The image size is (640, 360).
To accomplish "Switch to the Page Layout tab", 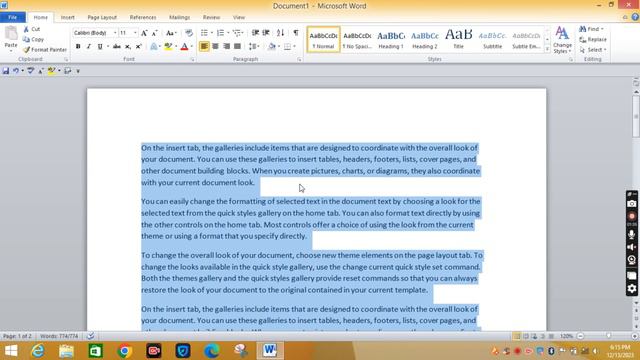I will pos(102,17).
